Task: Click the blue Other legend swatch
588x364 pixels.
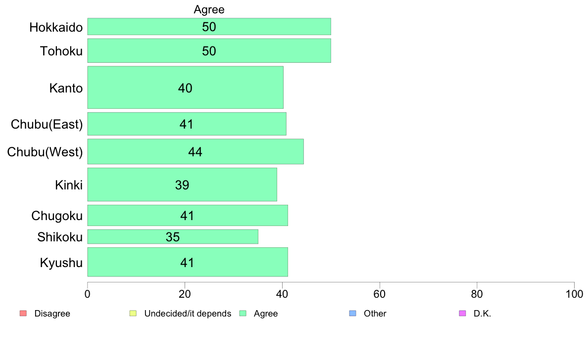Action: pos(352,314)
